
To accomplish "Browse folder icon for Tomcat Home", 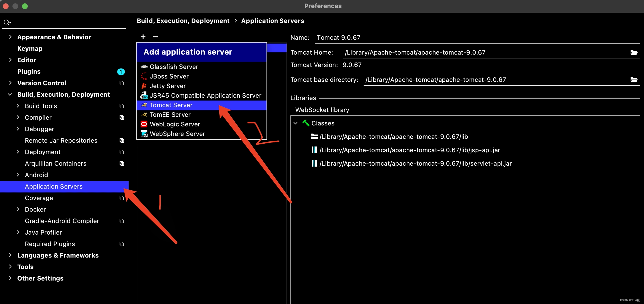I will (634, 53).
